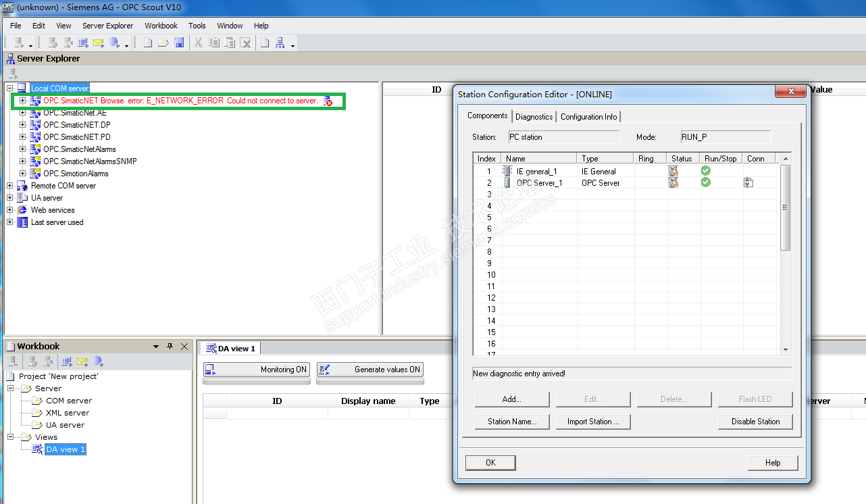Switch to the Diagnostics tab
Image resolution: width=866 pixels, height=504 pixels.
tap(534, 117)
